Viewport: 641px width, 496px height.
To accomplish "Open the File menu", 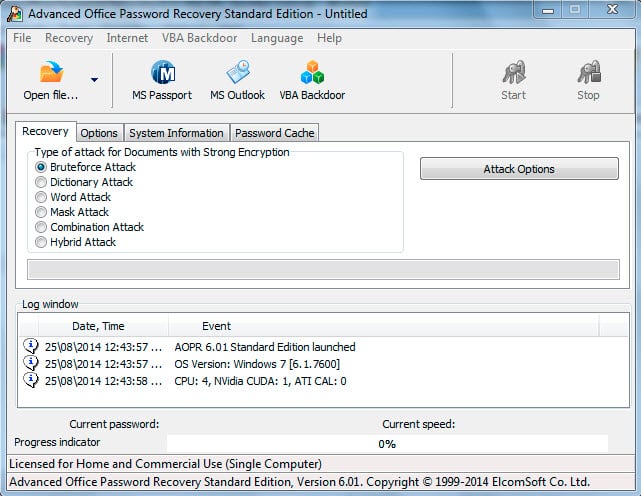I will [22, 38].
